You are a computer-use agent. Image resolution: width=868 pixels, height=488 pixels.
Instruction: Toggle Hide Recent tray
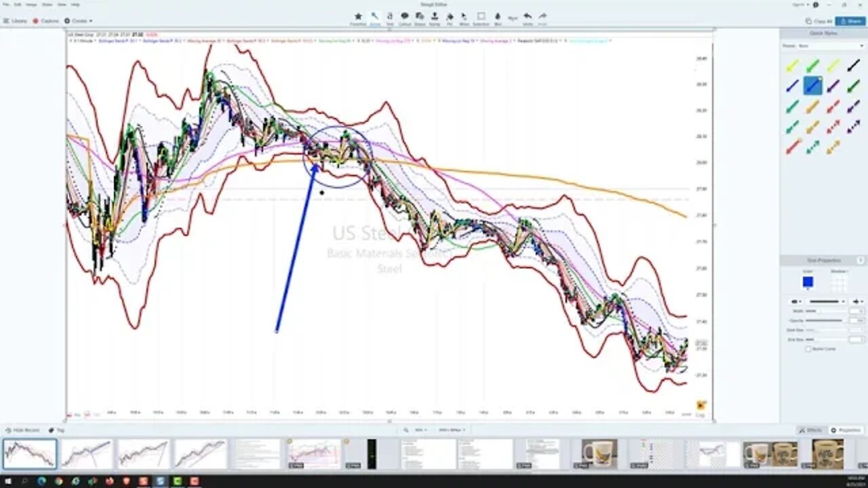point(21,430)
